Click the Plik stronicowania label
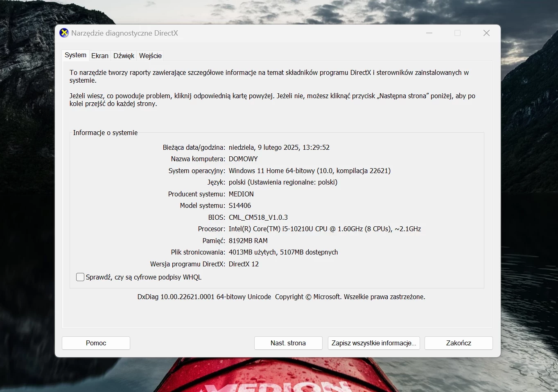The image size is (558, 392). (198, 252)
